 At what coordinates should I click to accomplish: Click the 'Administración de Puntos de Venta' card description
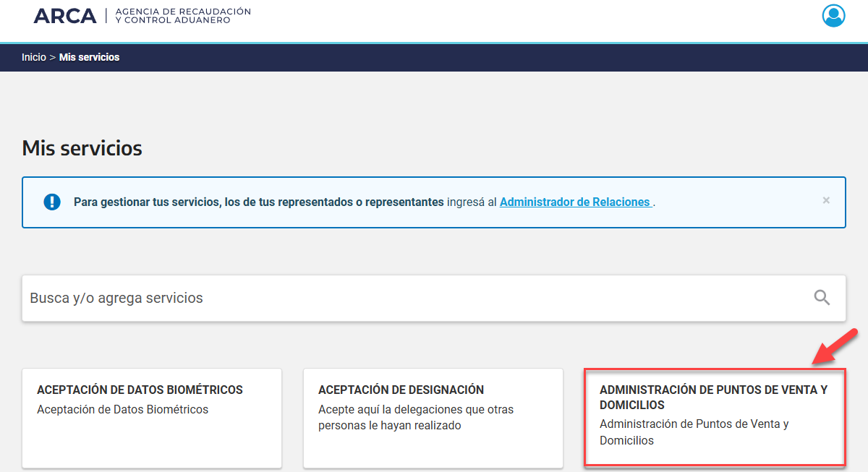(694, 432)
